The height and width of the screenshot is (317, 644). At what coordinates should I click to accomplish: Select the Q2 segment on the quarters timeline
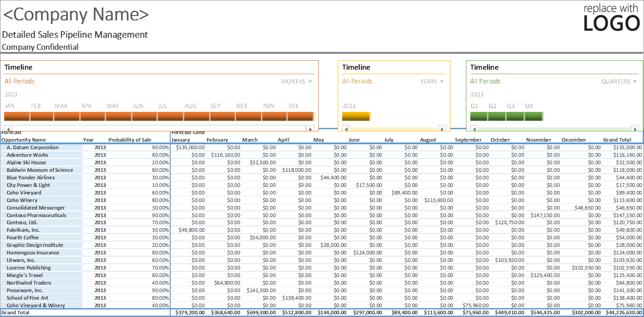coord(497,116)
